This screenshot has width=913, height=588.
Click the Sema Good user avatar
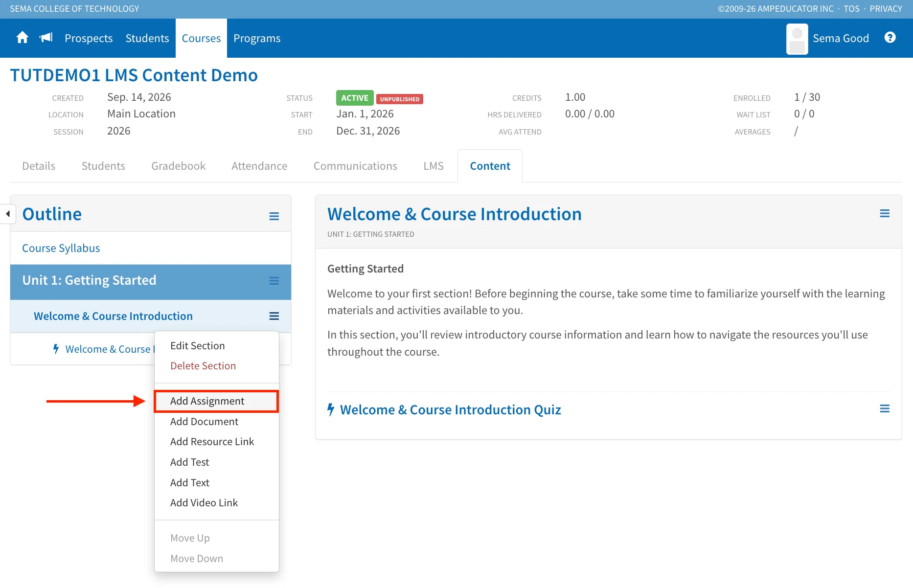tap(797, 39)
